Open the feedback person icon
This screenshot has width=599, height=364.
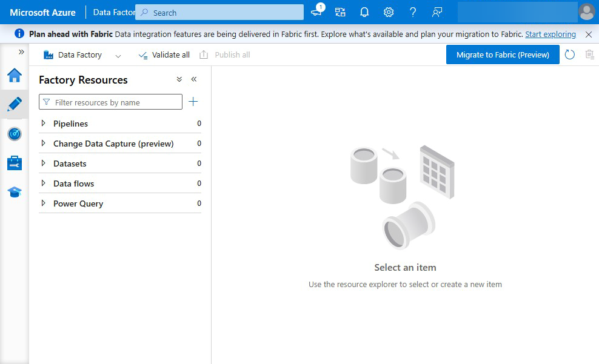[437, 12]
